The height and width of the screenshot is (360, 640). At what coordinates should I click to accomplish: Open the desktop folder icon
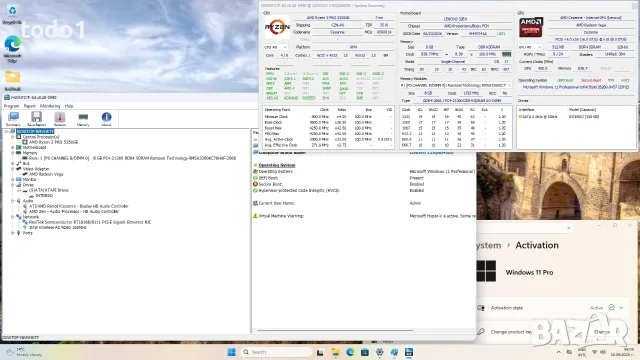tap(12, 80)
